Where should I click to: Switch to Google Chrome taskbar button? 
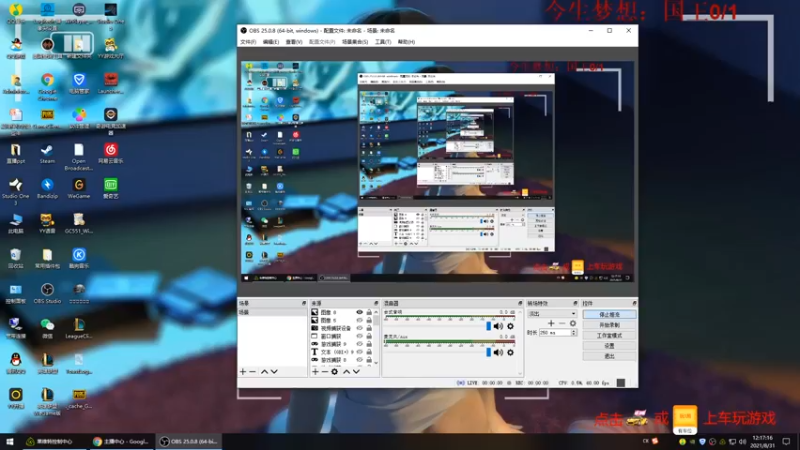(x=120, y=441)
